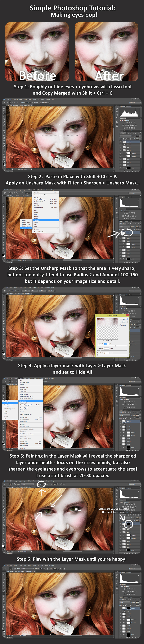The width and height of the screenshot is (144, 644).
Task: Click the Layer 16 mask thumbnail in Step 5
Action: click(129, 524)
